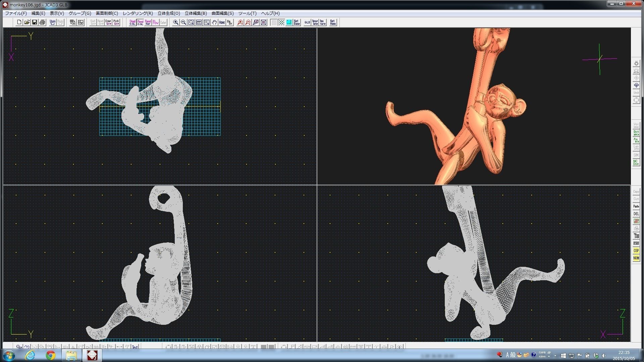Toggle the highlighted cyan grid display button
The width and height of the screenshot is (644, 362).
point(289,22)
